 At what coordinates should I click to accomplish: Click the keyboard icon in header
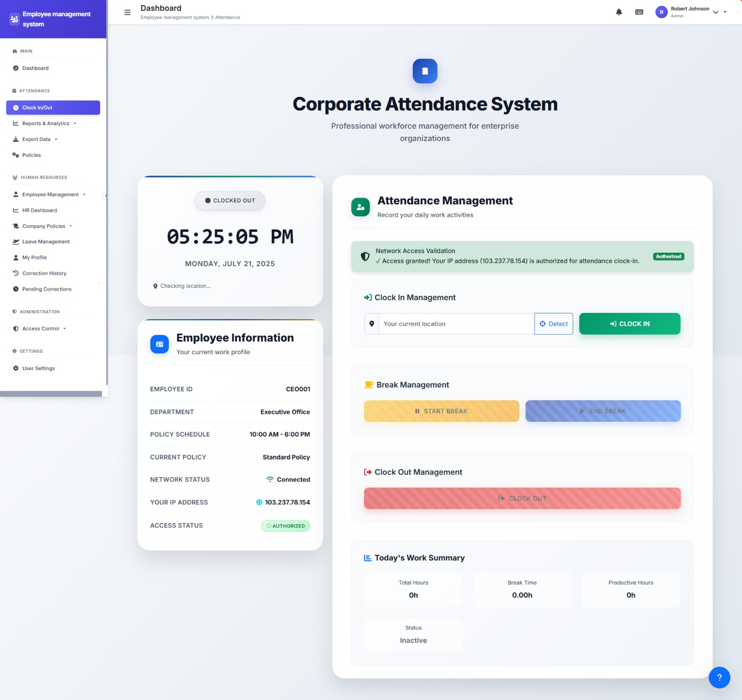click(x=639, y=12)
